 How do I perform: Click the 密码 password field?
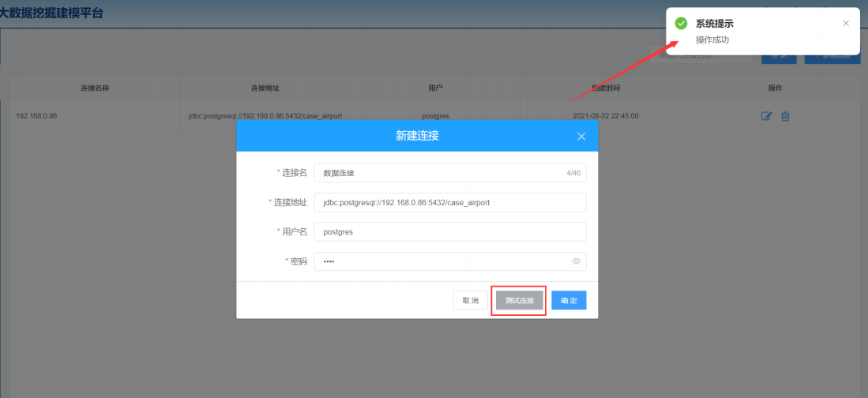pyautogui.click(x=442, y=261)
